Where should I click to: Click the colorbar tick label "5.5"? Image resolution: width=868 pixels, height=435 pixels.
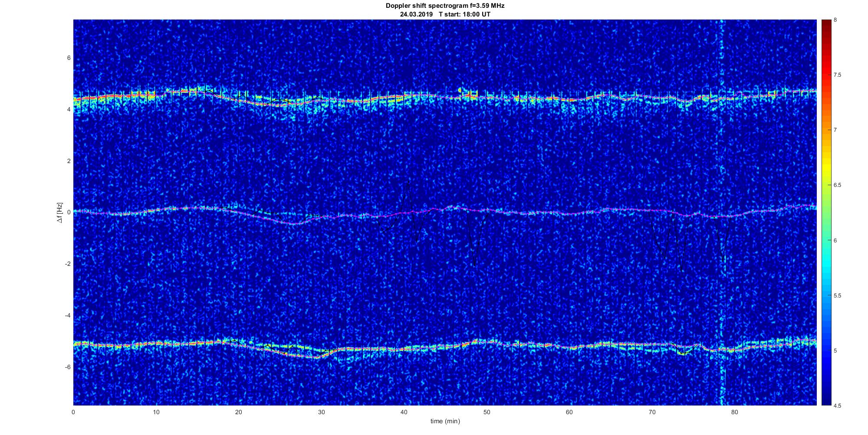pyautogui.click(x=837, y=296)
